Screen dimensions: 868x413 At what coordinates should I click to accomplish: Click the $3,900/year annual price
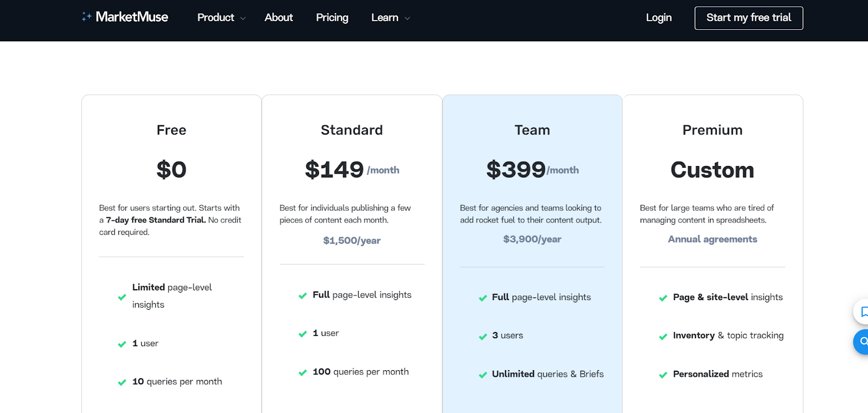[532, 239]
